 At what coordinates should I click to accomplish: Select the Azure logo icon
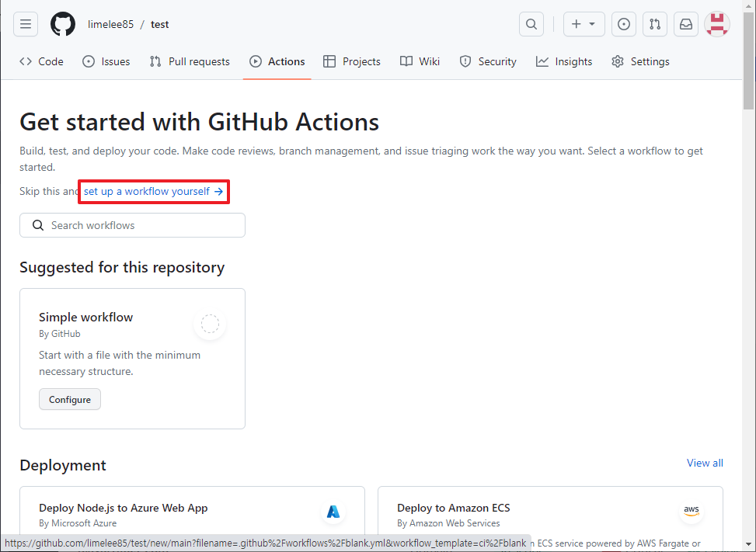333,512
